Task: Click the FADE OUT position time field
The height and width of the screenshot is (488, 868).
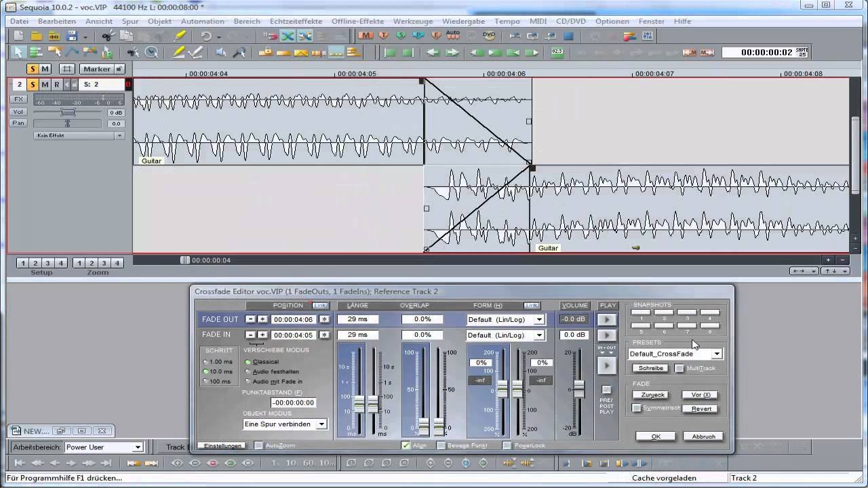Action: [x=293, y=319]
